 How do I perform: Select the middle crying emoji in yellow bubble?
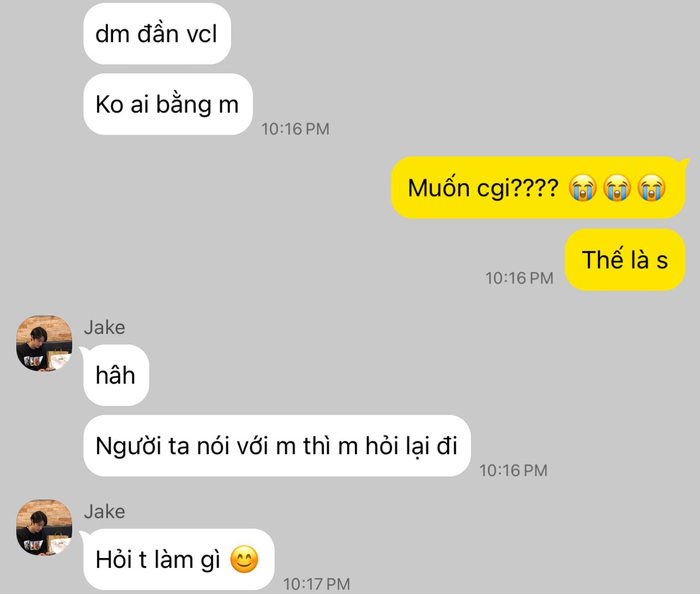pos(617,188)
